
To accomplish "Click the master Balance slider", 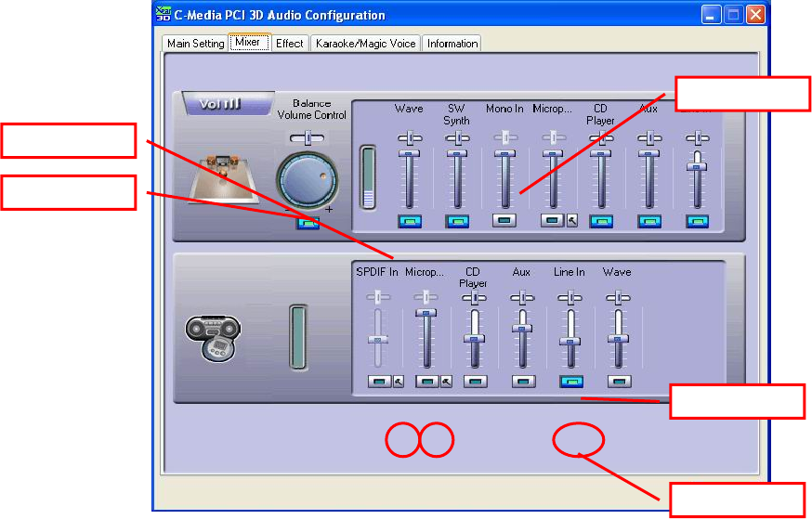I will pyautogui.click(x=308, y=137).
